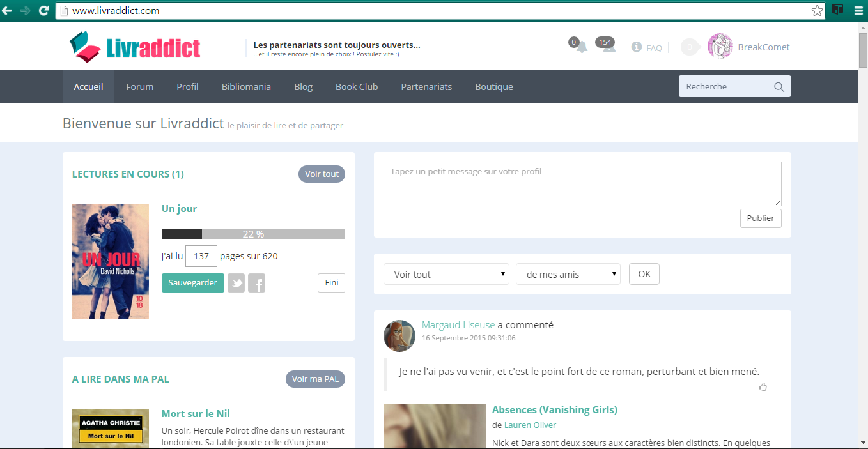The image size is (868, 449).
Task: Open the Profil menu item
Action: [187, 87]
